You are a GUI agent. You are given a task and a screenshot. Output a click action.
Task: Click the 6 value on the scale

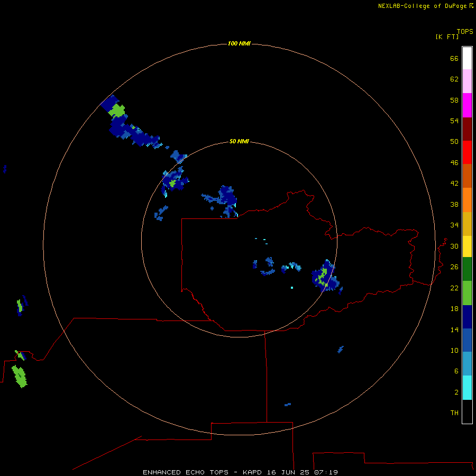tap(456, 371)
